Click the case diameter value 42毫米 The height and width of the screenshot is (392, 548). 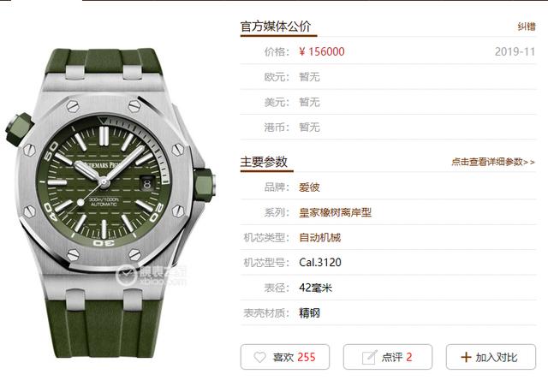(x=315, y=288)
